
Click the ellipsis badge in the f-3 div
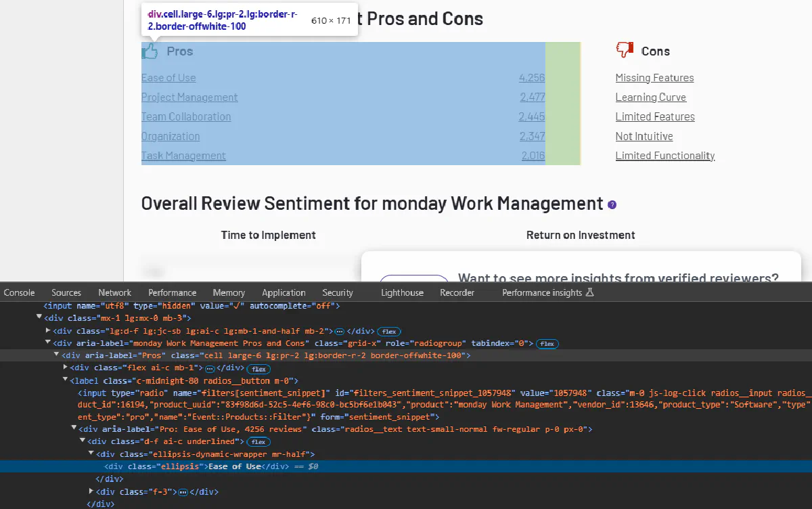pyautogui.click(x=183, y=492)
